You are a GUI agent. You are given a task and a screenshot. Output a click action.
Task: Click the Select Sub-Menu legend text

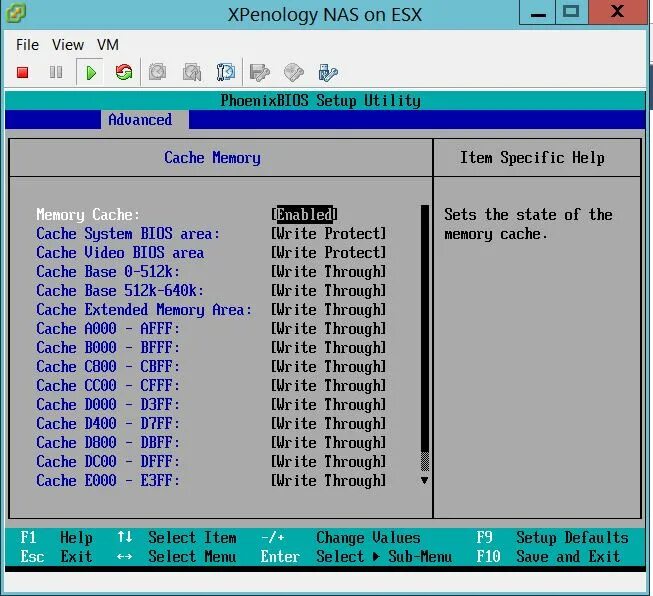click(x=384, y=557)
